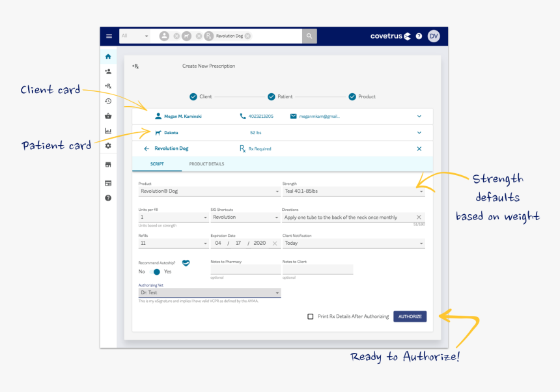560x392 pixels.
Task: Click the 52 lbs weight text
Action: (256, 132)
